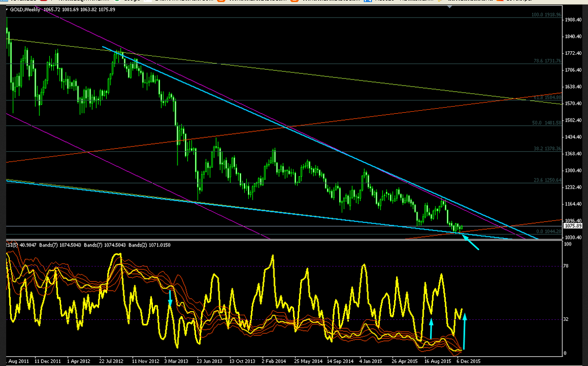Click the 1706.40 price axis label
This screenshot has width=588, height=366.
coord(573,70)
